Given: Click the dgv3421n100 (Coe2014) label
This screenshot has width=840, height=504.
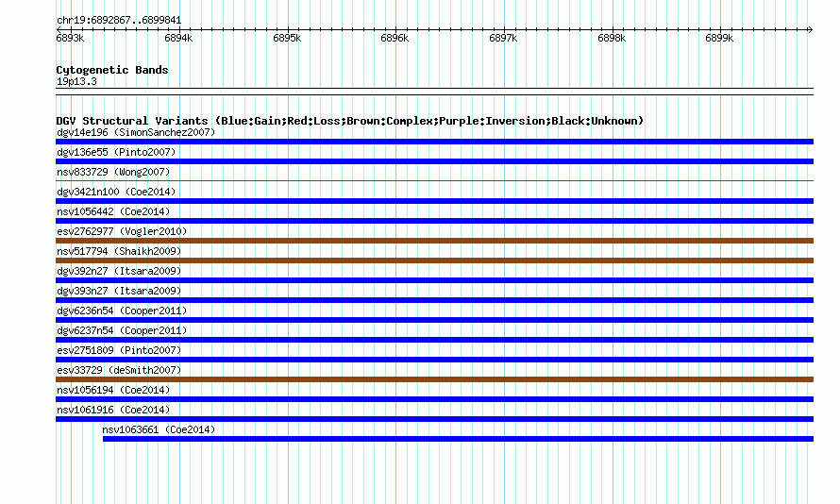Looking at the screenshot, I should 116,192.
